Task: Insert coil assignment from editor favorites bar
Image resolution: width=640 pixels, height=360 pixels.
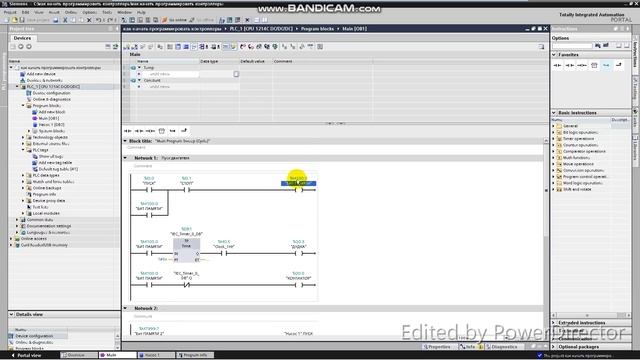Action: 150,131
